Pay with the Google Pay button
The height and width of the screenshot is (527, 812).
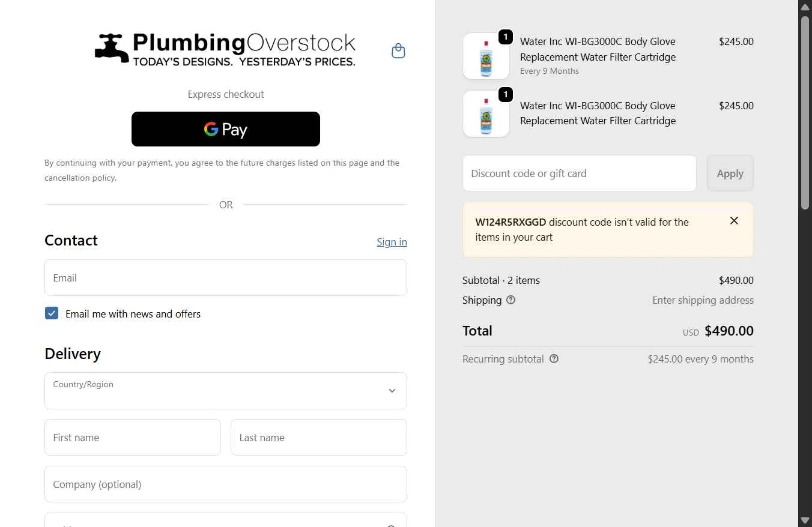click(x=226, y=129)
